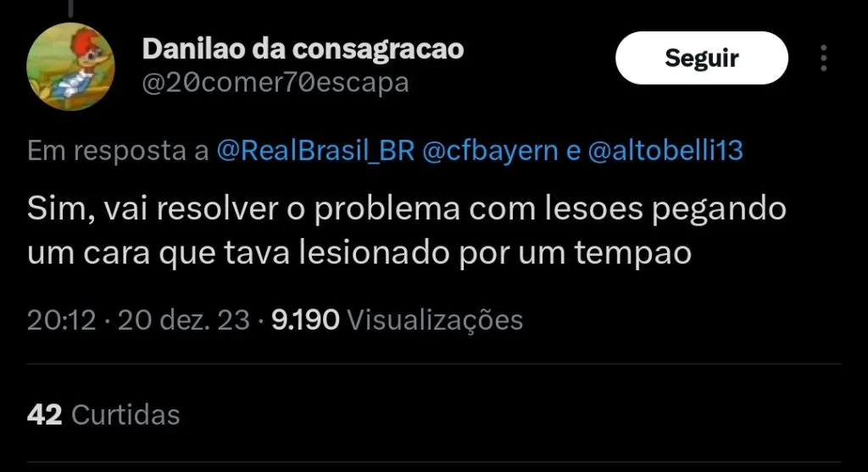Viewport: 868px width, 472px height.
Task: Click the tweet's first line starting 'Sim, vai resolver'
Action: 407,209
